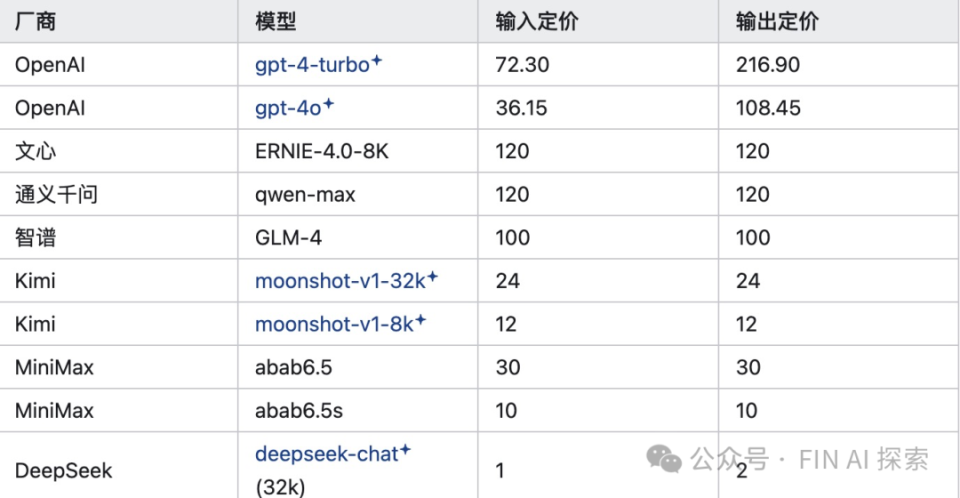The width and height of the screenshot is (960, 498).
Task: Follow the moonshot-v1-32k link
Action: (x=340, y=281)
